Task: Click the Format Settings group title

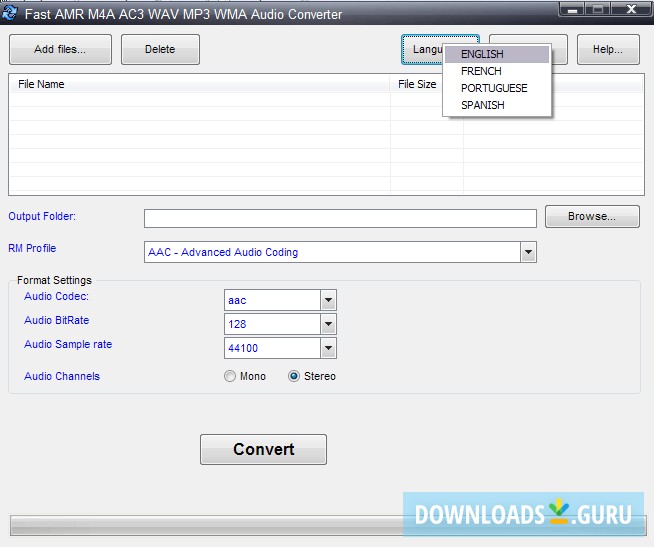Action: click(x=54, y=280)
